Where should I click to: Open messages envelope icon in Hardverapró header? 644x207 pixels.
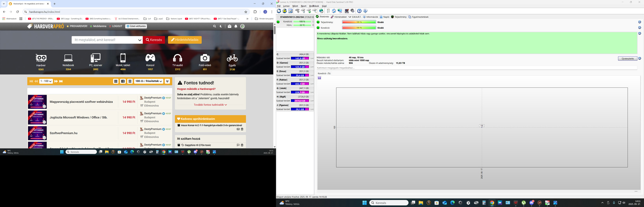[x=229, y=26]
